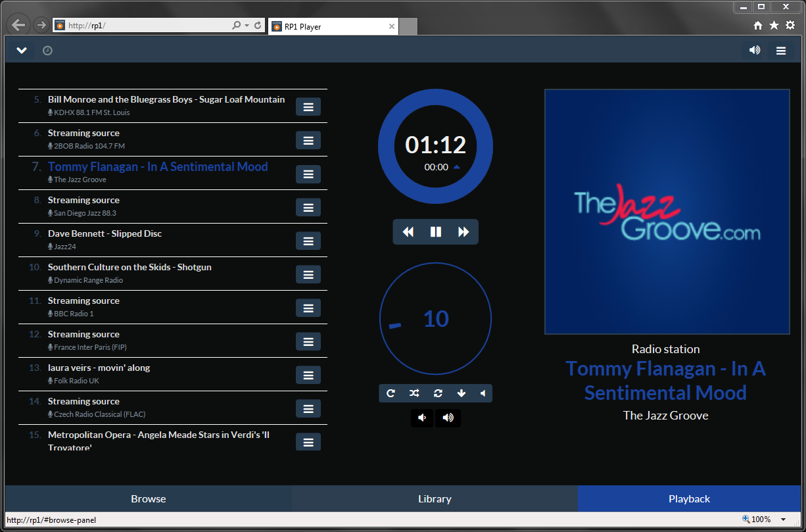Toggle the mute option in the playback toolbar
Viewport: 806px width, 532px height.
pos(483,393)
